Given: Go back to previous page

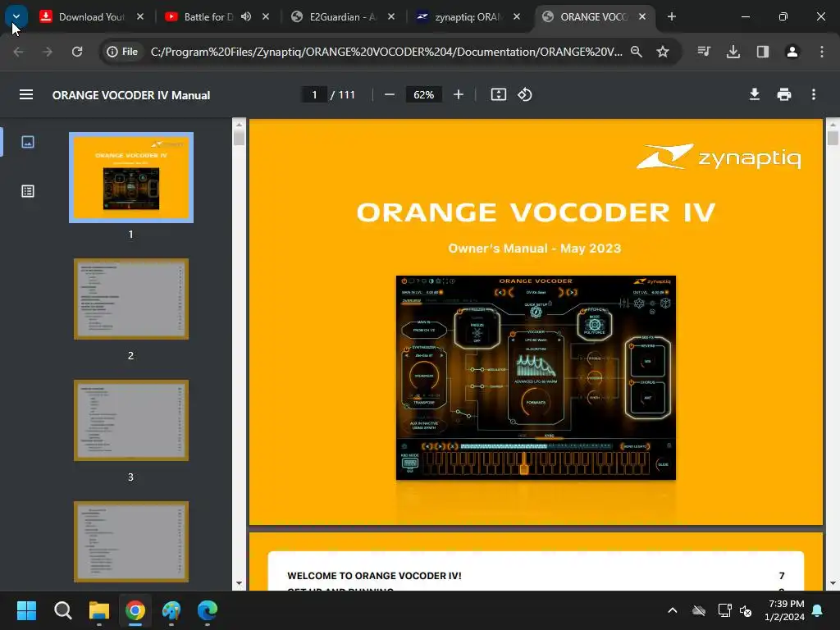Looking at the screenshot, I should pos(18,52).
